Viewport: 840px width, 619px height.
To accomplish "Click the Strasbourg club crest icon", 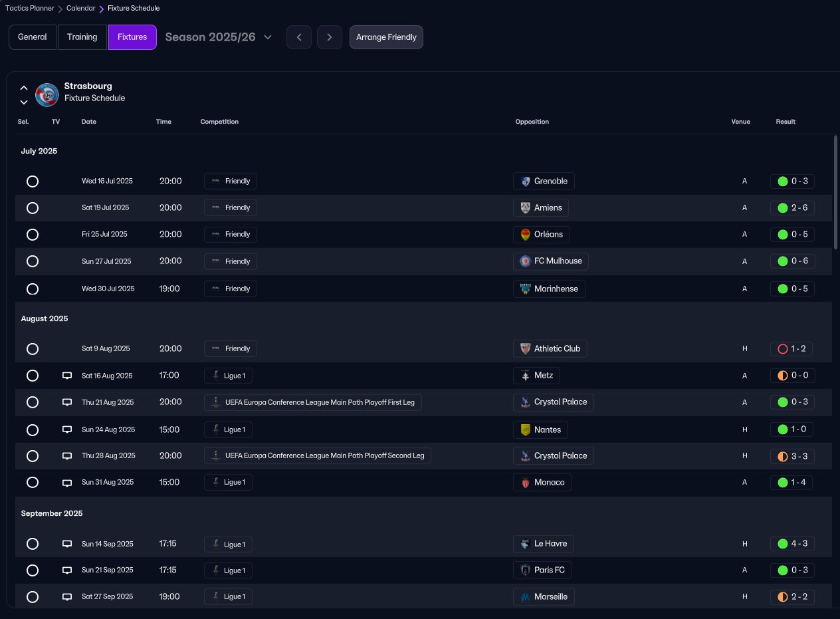I will [47, 94].
